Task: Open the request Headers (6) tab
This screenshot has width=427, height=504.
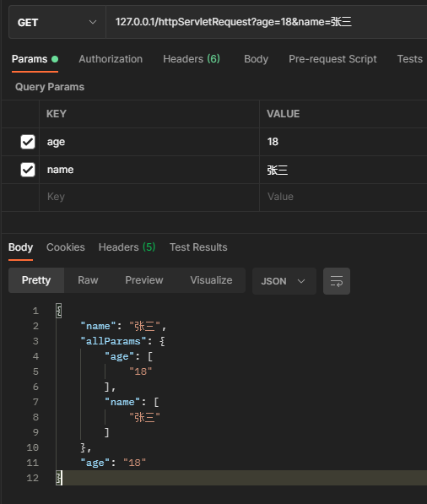Action: 192,59
